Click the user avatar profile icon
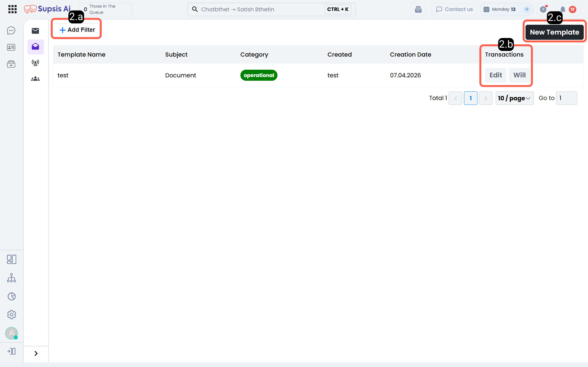 tap(12, 333)
